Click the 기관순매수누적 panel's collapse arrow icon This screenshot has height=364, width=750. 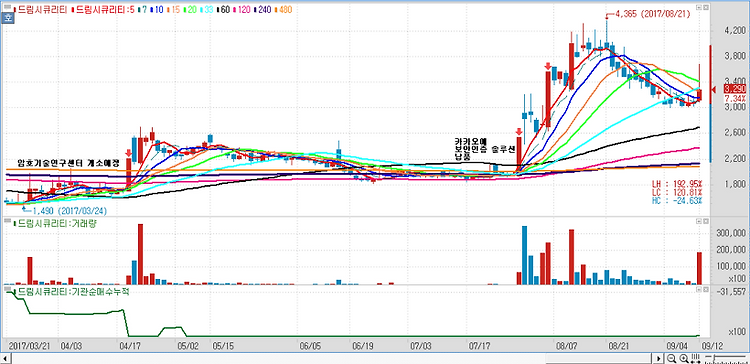click(699, 290)
